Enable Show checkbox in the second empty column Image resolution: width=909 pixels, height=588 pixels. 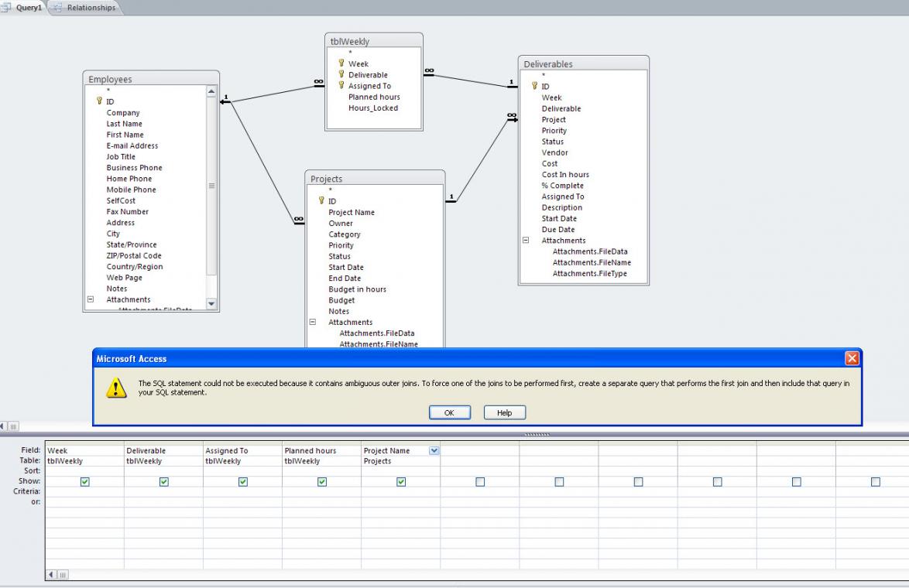(559, 481)
